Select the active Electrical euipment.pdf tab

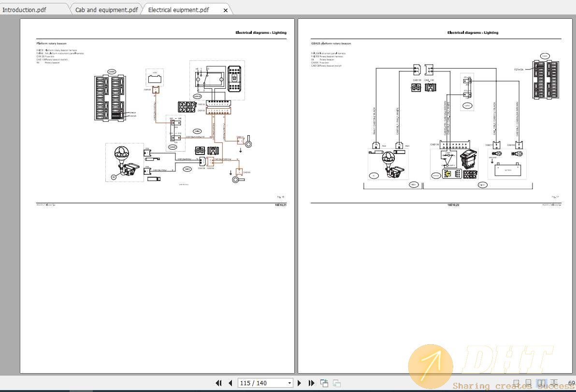[x=178, y=9]
